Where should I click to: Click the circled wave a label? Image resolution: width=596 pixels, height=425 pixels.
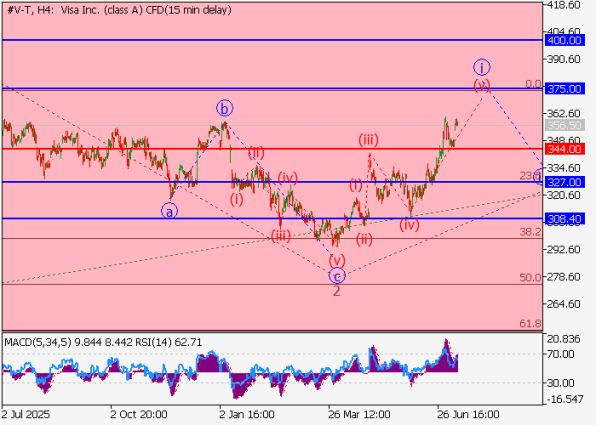pos(170,211)
